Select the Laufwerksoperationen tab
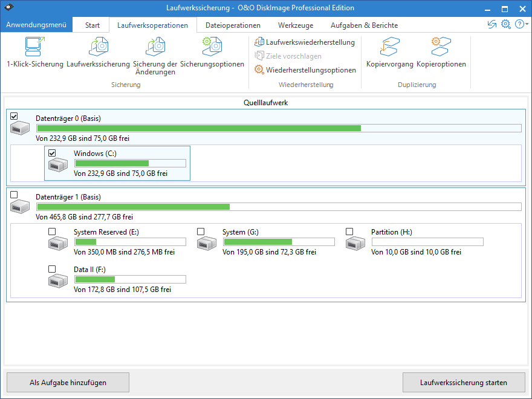 153,25
